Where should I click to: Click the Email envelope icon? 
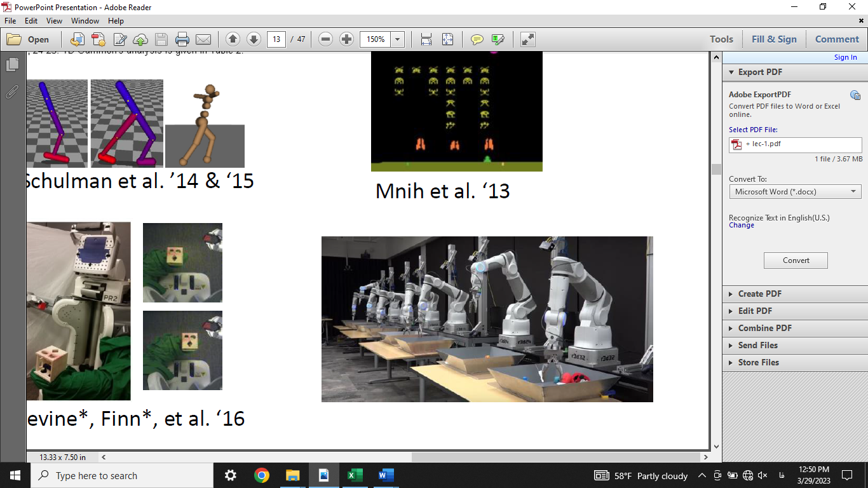203,39
